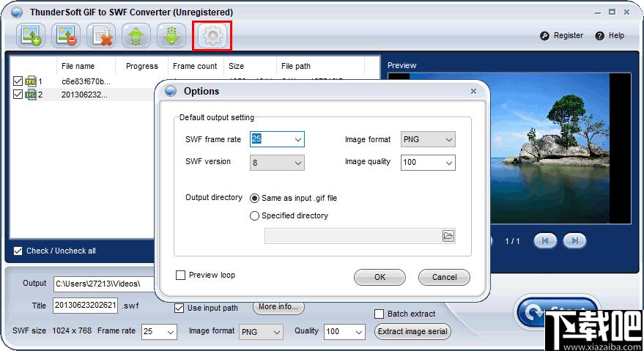Click OK in the Options dialog

pyautogui.click(x=380, y=277)
